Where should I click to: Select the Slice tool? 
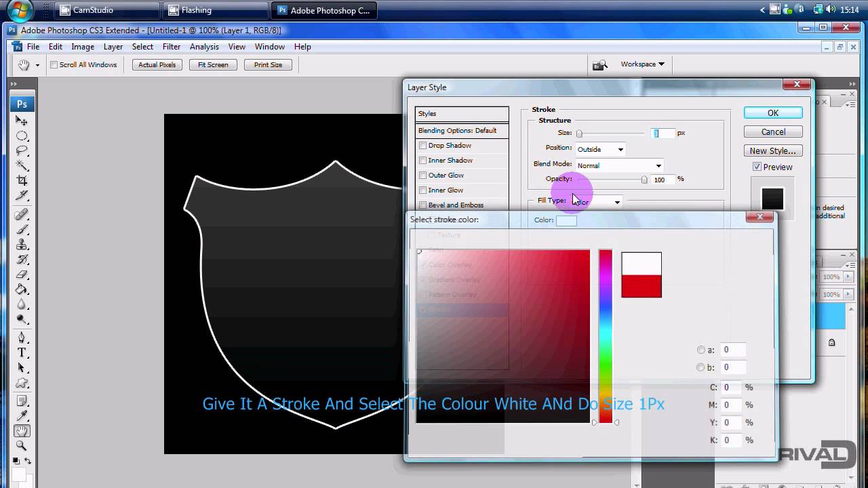22,195
